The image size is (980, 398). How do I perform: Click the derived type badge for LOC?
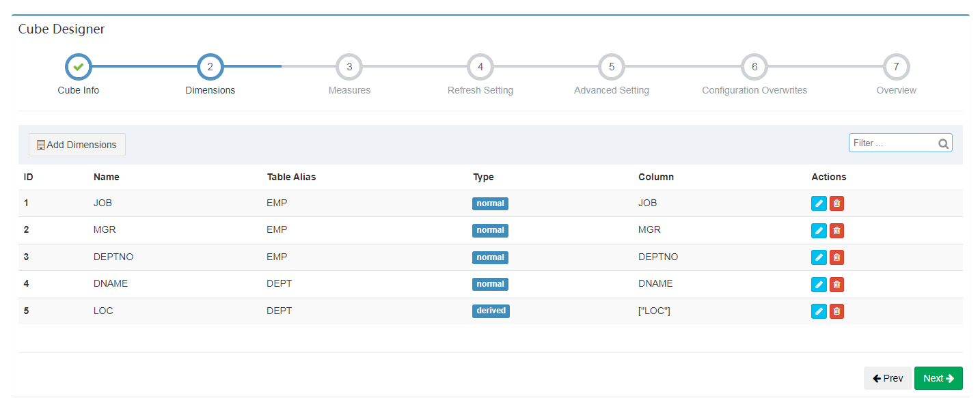click(x=491, y=311)
